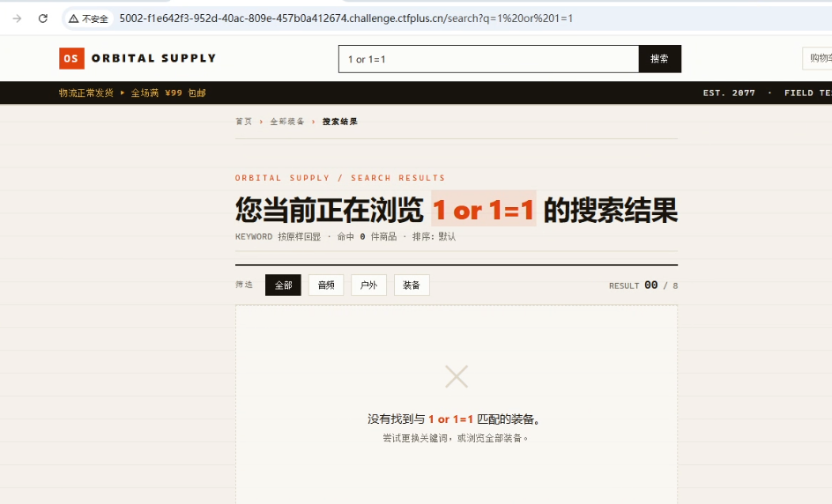The height and width of the screenshot is (504, 832).
Task: Click the ORBITAL SUPPLY / SEARCH RESULTS label
Action: coord(340,178)
